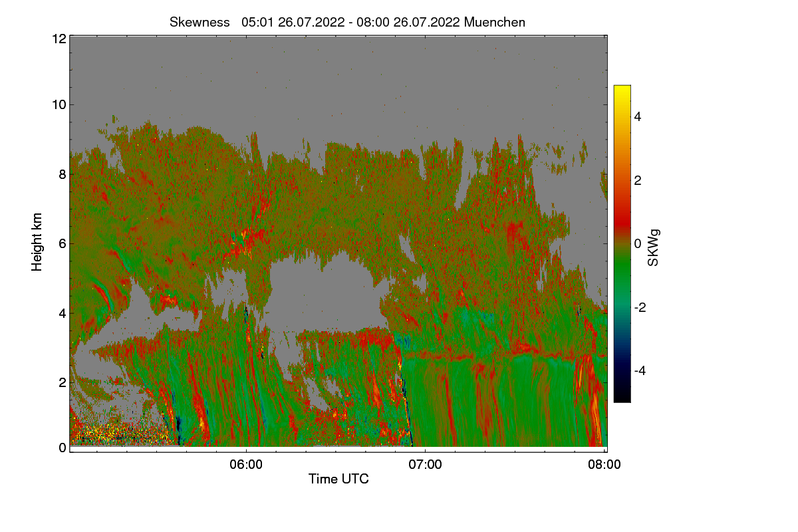Click the height axis label '6'

pyautogui.click(x=62, y=244)
